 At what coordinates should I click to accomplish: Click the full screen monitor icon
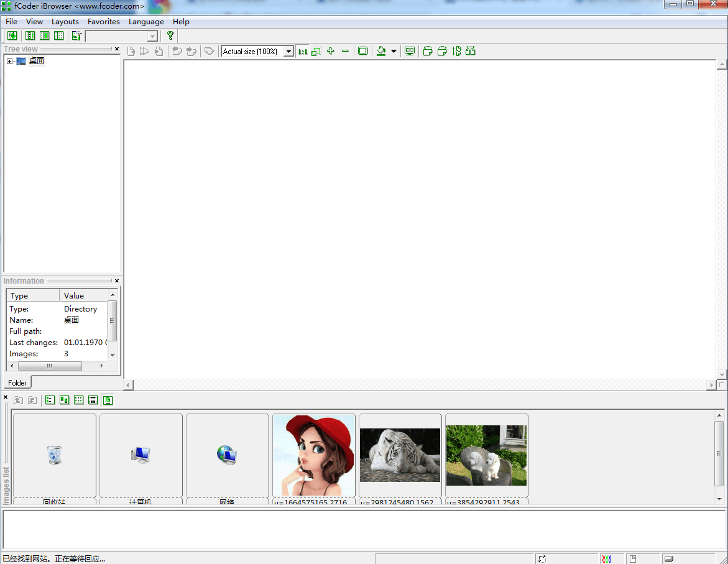point(410,51)
